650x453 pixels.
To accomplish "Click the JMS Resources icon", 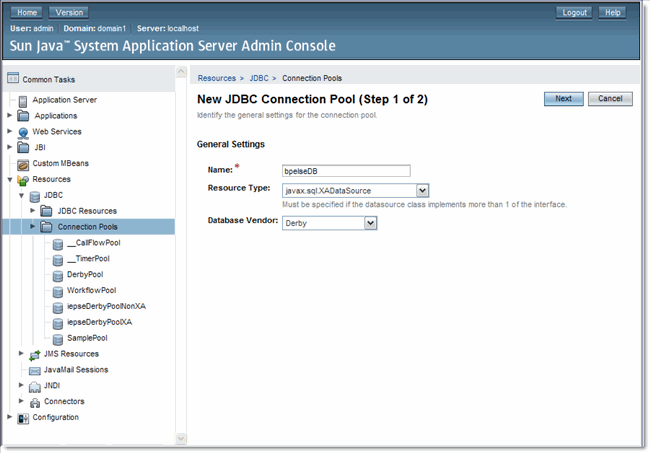I will click(x=35, y=355).
